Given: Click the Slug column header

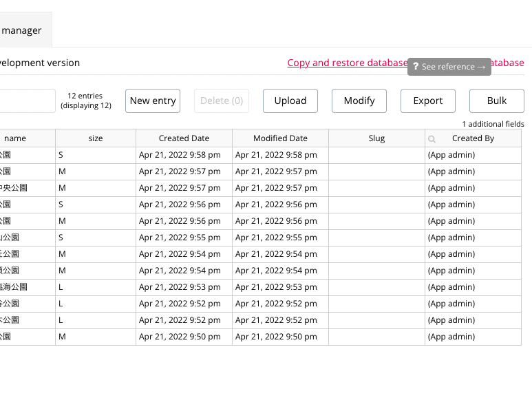Looking at the screenshot, I should click(x=376, y=138).
